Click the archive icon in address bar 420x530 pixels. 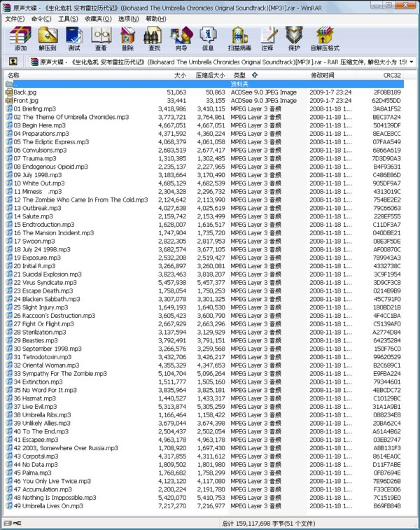34,62
